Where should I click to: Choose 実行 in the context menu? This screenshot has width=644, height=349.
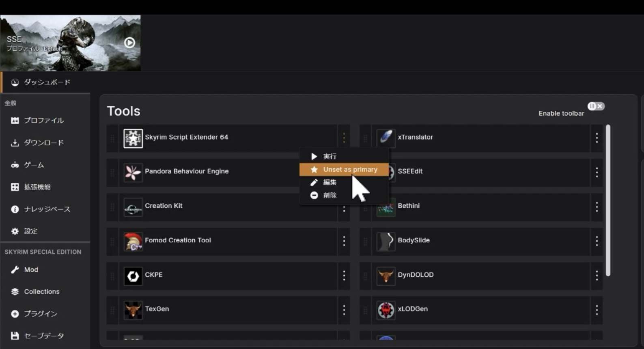[344, 156]
